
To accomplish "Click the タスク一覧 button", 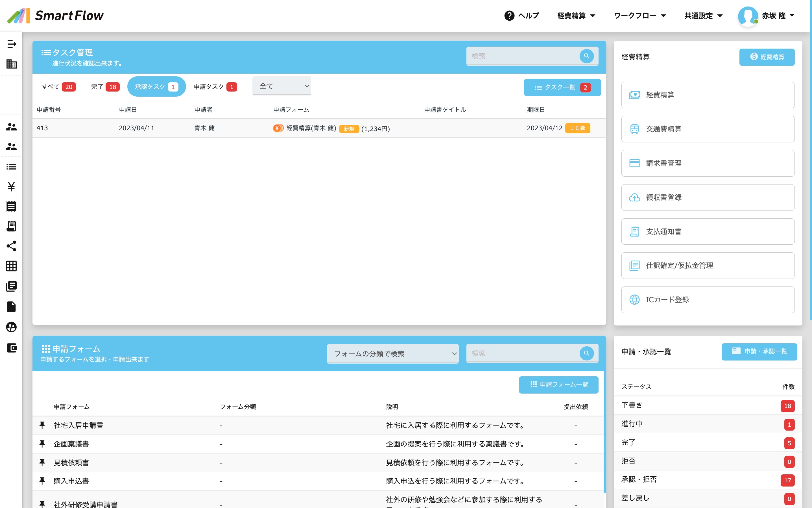I will 562,87.
